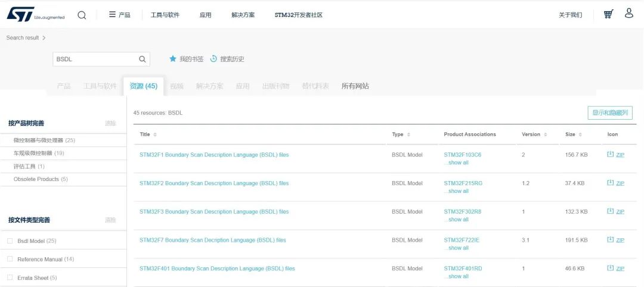Expand show all under STM32F103C6
Image resolution: width=644 pixels, height=287 pixels.
(456, 163)
